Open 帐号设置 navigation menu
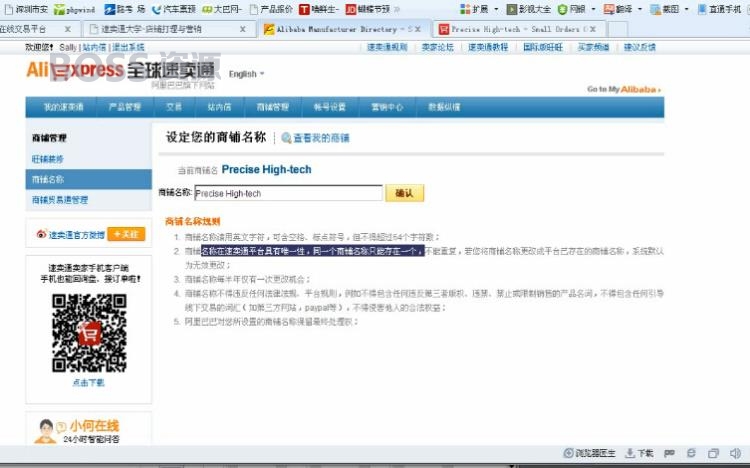750x468 pixels. (x=330, y=107)
